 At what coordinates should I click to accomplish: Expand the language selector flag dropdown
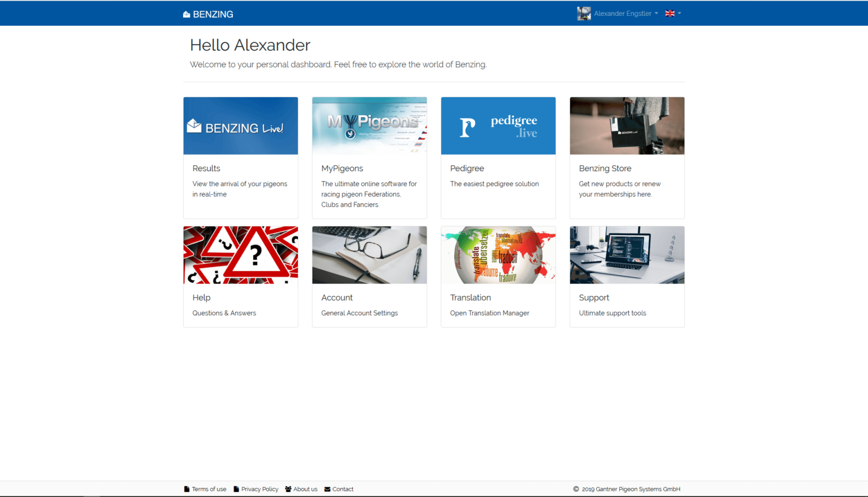click(x=672, y=13)
